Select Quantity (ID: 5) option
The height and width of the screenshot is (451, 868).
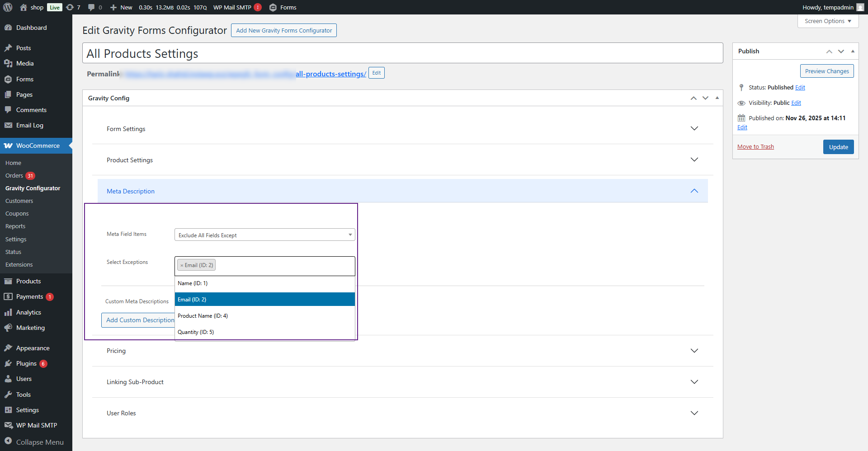click(264, 332)
